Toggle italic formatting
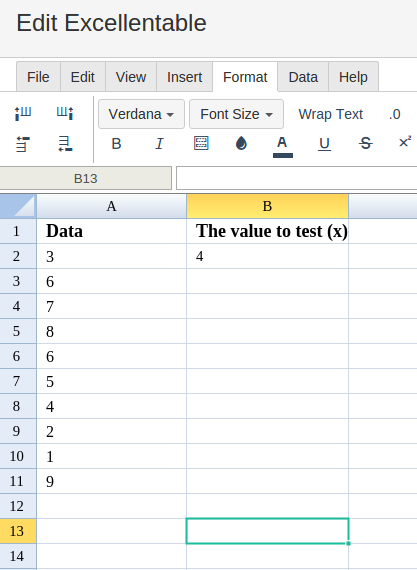 click(159, 144)
